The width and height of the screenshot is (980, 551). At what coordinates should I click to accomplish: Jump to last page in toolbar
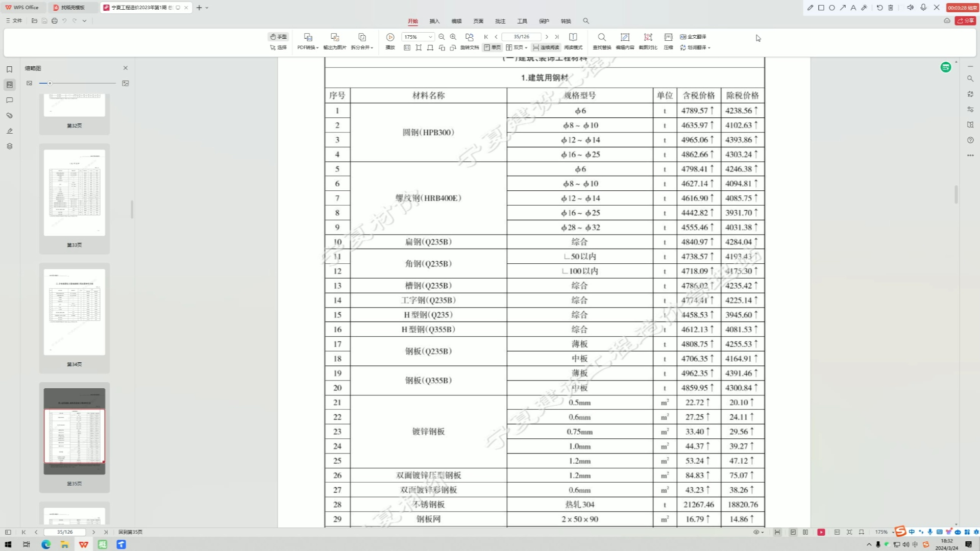click(x=557, y=37)
